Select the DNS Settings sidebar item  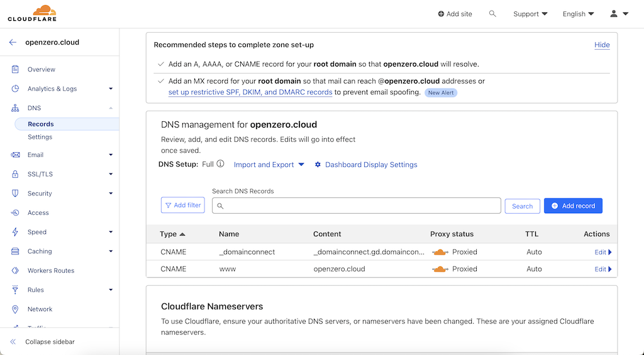pos(40,137)
